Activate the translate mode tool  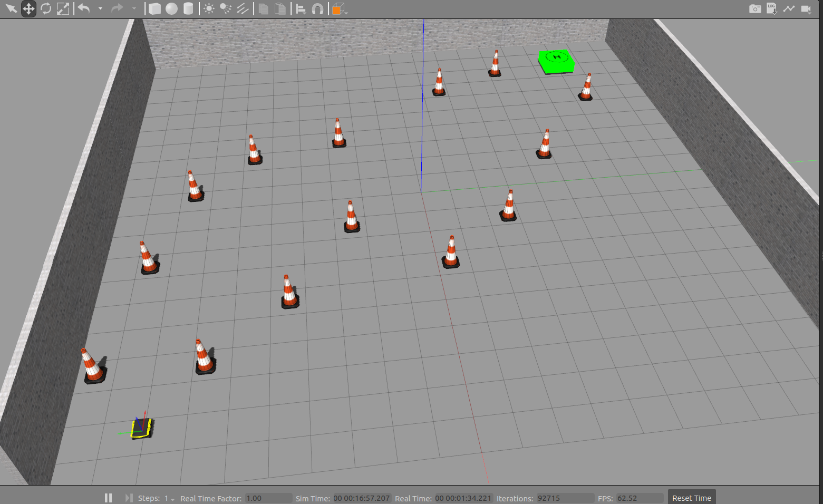(28, 8)
